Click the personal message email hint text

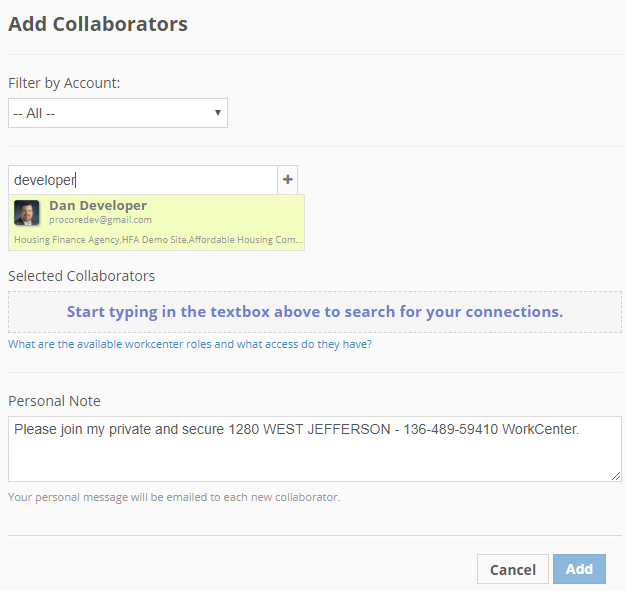click(x=174, y=497)
